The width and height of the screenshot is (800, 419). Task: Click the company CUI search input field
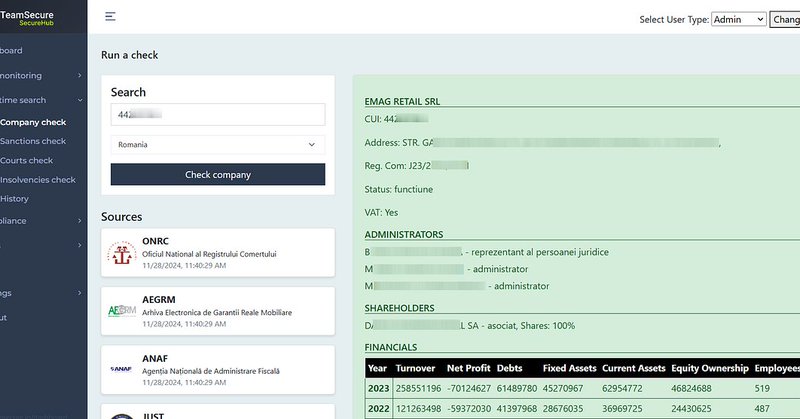218,114
